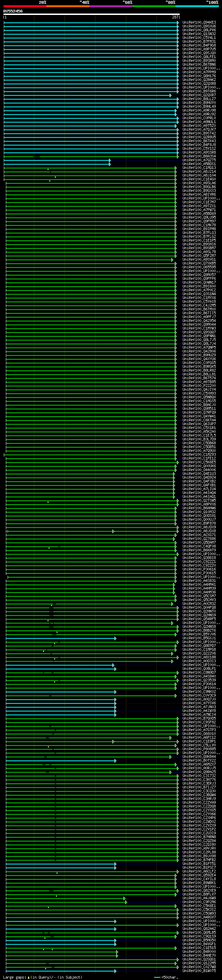The image size is (222, 980).
Task: Select hit label UniRef100_A9NUL1
Action: tap(199, 122)
